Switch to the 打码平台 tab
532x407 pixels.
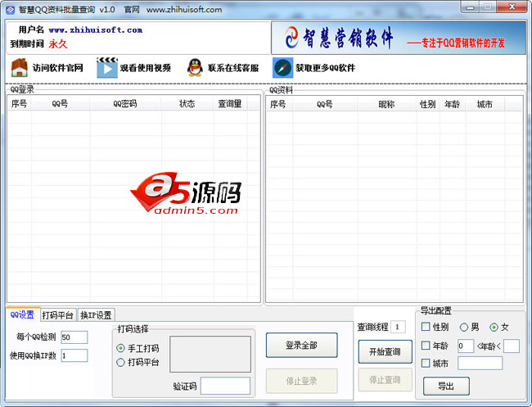point(57,315)
